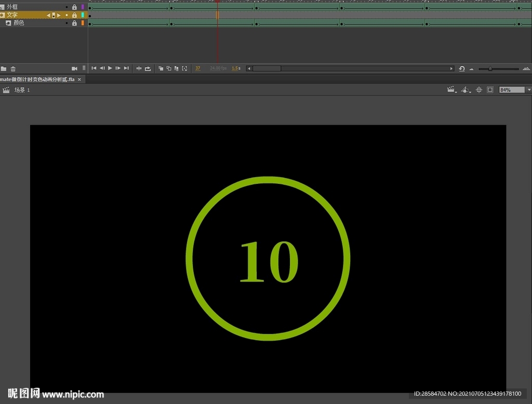The height and width of the screenshot is (404, 532).
Task: Play the timeline animation
Action: [x=110, y=68]
